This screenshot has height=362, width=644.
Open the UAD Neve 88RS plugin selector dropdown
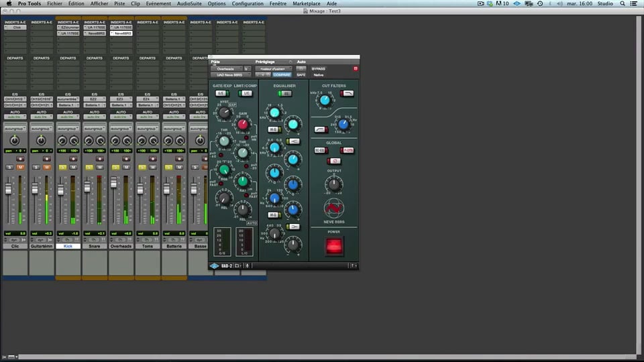coord(231,74)
